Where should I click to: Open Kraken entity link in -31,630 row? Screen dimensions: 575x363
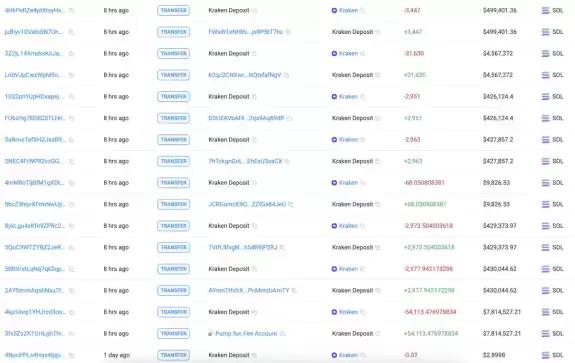tap(348, 54)
